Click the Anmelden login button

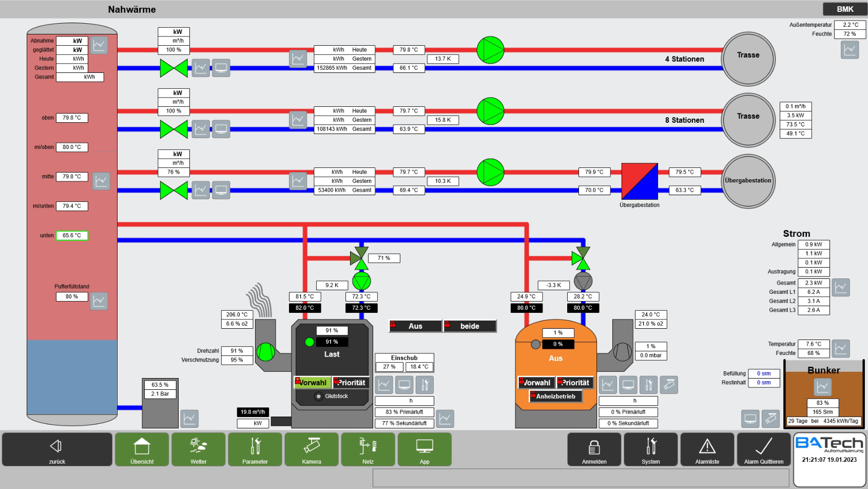coord(594,449)
